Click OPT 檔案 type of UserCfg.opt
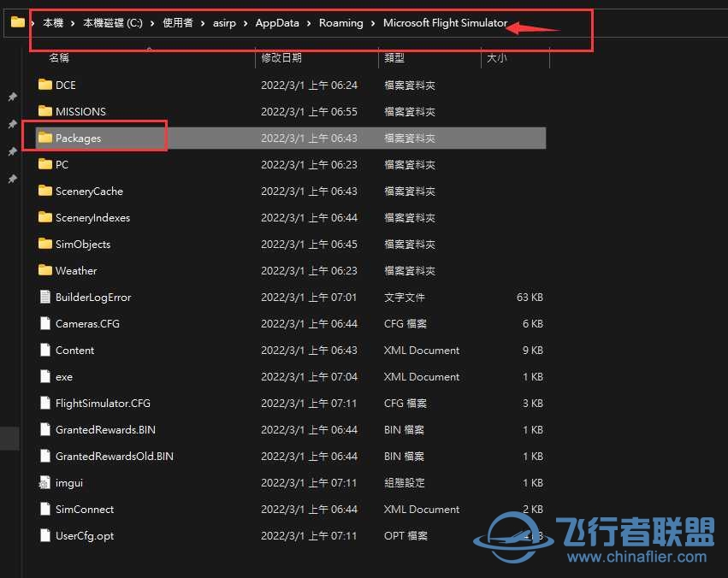728x578 pixels. click(x=405, y=536)
